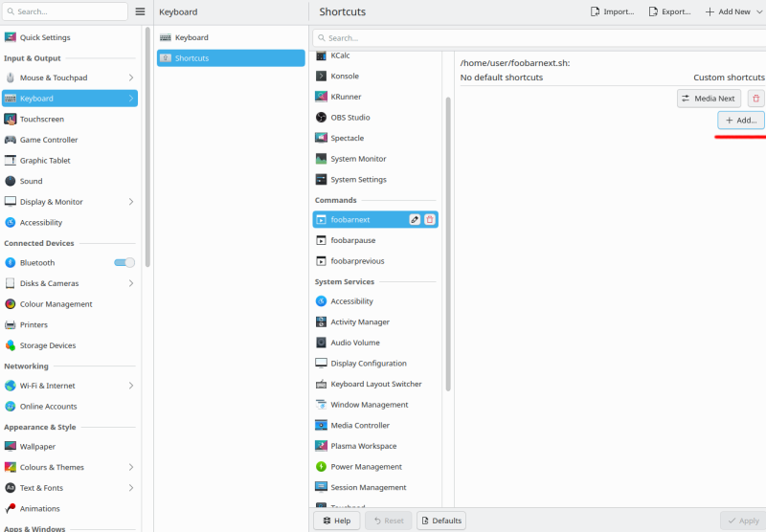The height and width of the screenshot is (532, 766).
Task: Select Activity Manager in System Services
Action: click(375, 322)
